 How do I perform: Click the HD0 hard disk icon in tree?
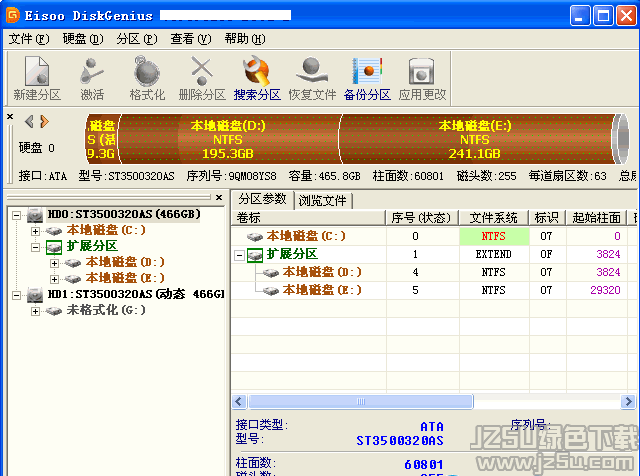tap(35, 214)
